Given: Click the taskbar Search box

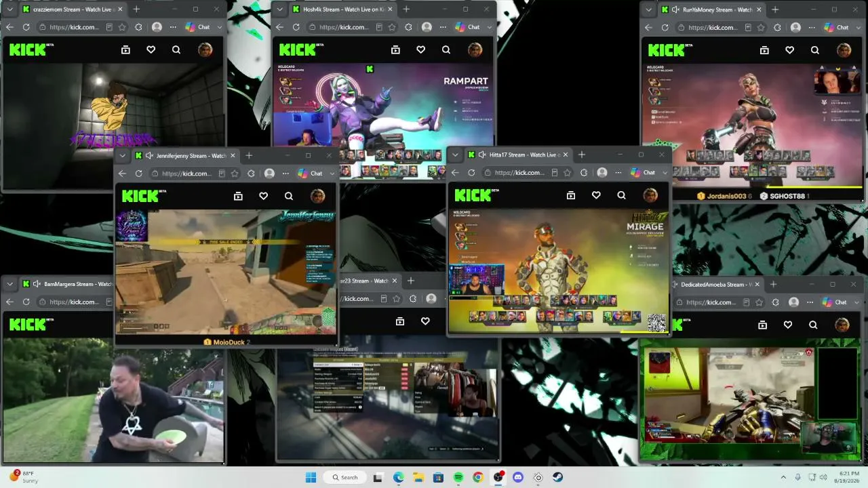Looking at the screenshot, I should coord(344,477).
